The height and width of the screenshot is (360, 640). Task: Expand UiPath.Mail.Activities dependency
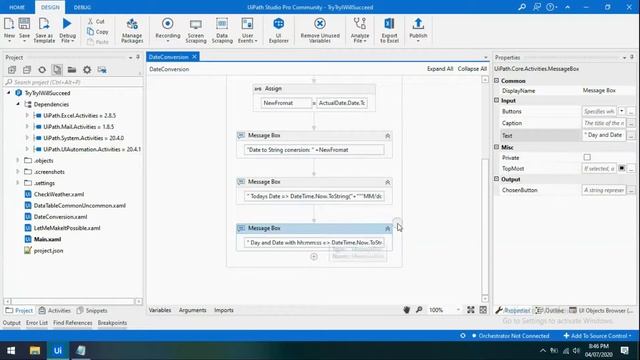coord(27,127)
